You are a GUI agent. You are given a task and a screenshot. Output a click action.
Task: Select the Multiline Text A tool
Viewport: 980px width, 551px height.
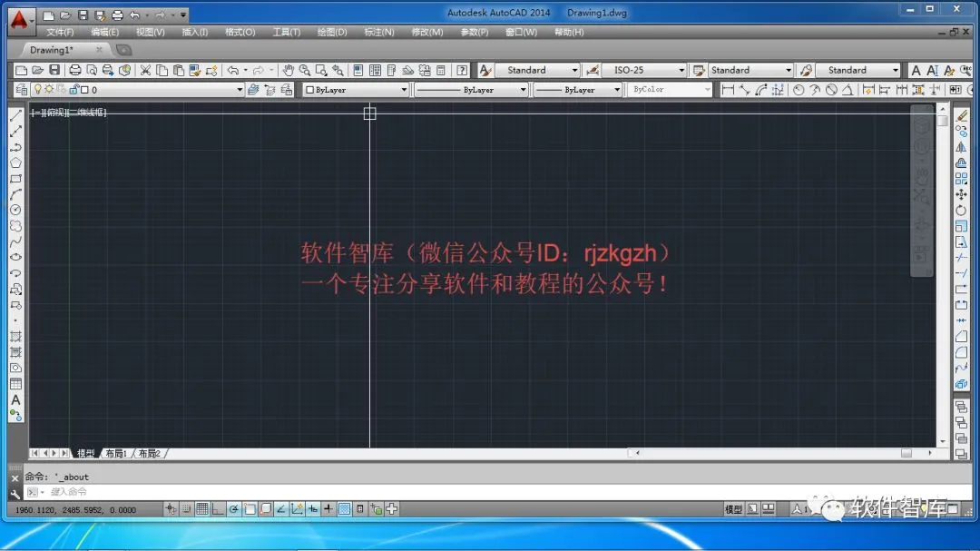click(15, 399)
